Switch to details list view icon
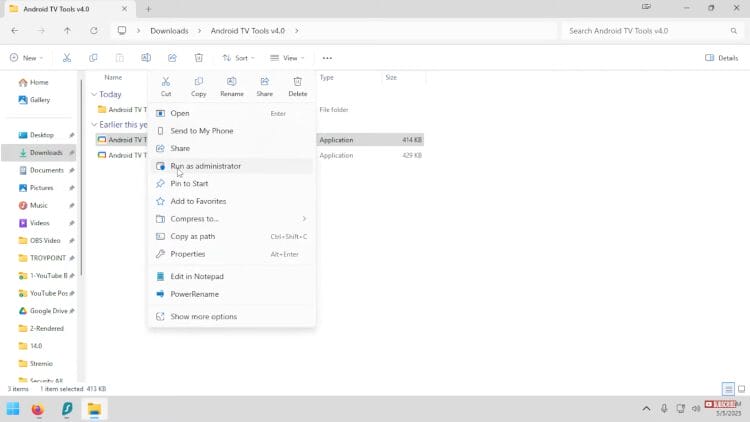This screenshot has width=750, height=422. point(728,389)
